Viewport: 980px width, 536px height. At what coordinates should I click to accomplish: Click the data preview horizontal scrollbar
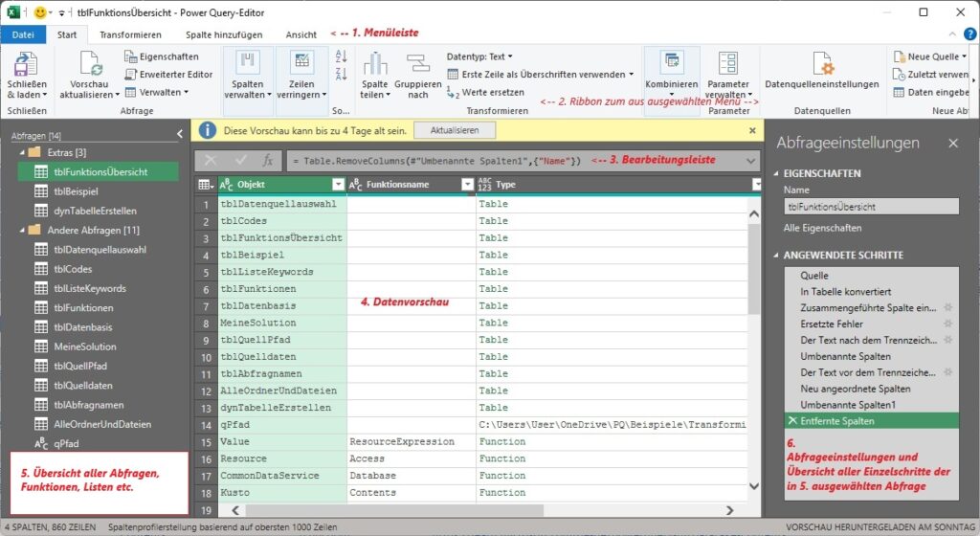[395, 510]
